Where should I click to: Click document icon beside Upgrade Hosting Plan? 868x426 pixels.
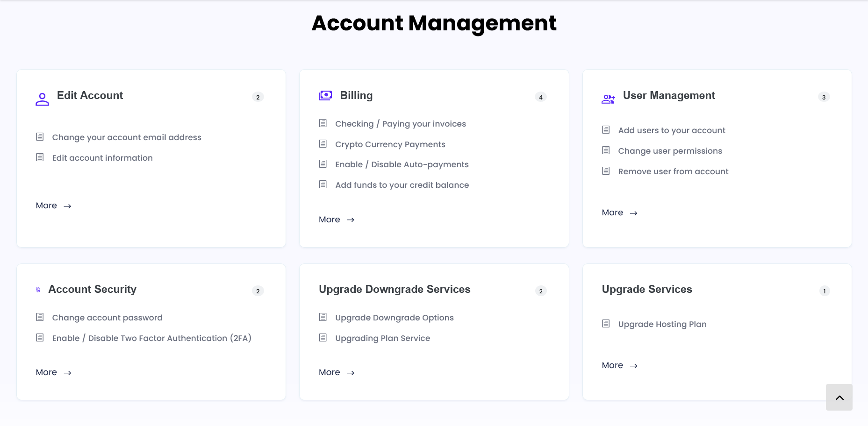tap(606, 324)
